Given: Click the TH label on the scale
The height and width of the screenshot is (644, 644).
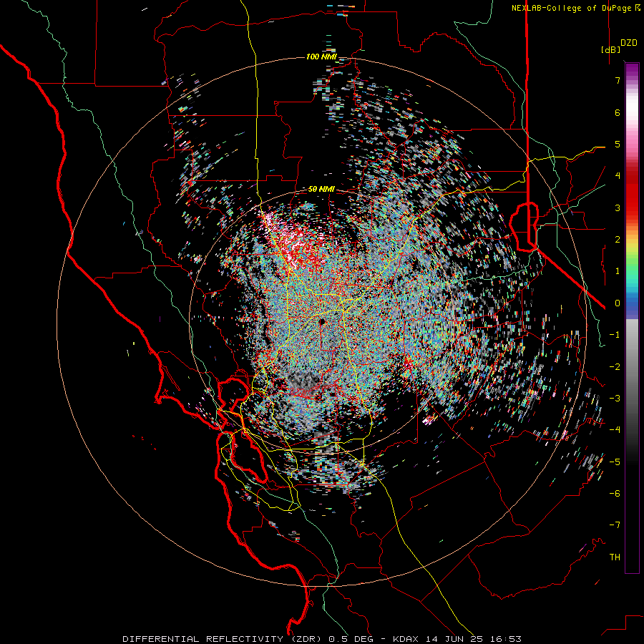Looking at the screenshot, I should click(615, 557).
